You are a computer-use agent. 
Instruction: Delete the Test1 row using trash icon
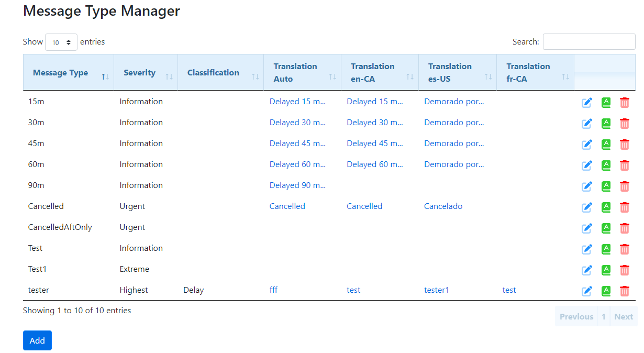point(624,270)
